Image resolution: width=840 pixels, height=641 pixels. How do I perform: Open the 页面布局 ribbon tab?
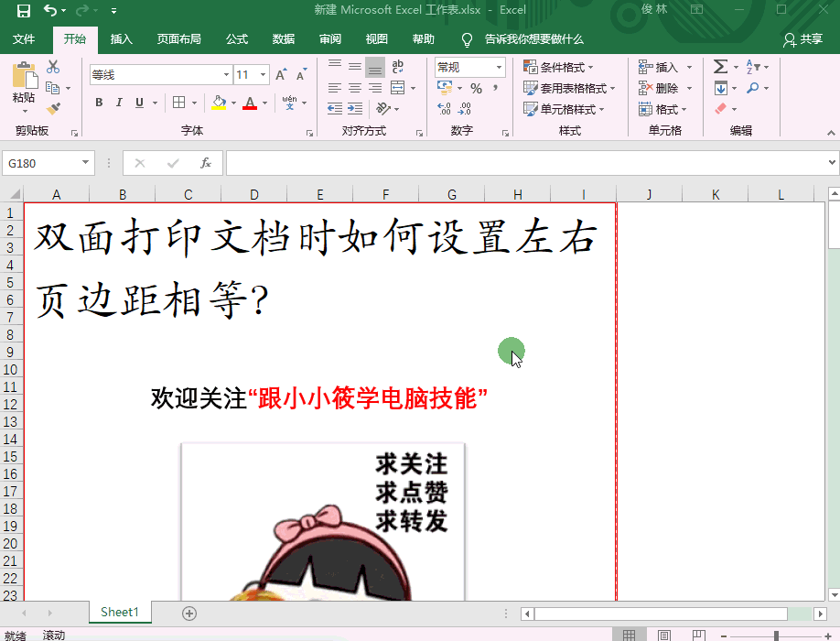tap(178, 39)
